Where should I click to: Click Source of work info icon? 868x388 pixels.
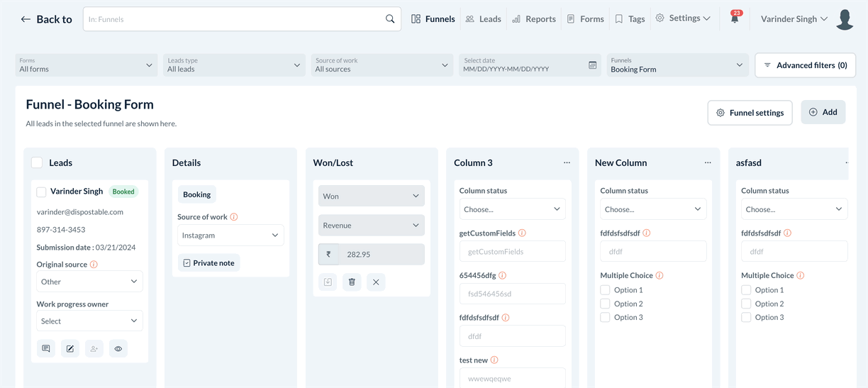click(234, 217)
